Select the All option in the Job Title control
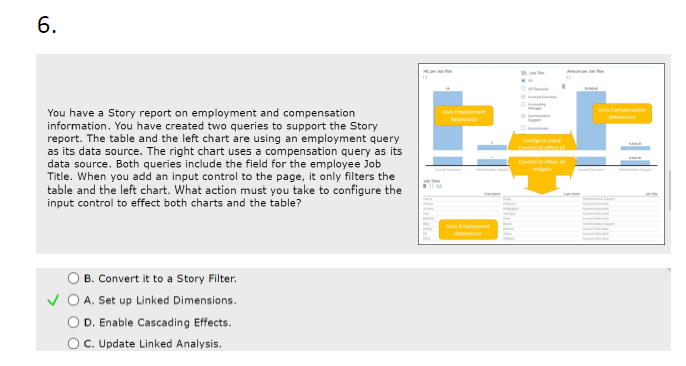The height and width of the screenshot is (366, 686). click(523, 81)
